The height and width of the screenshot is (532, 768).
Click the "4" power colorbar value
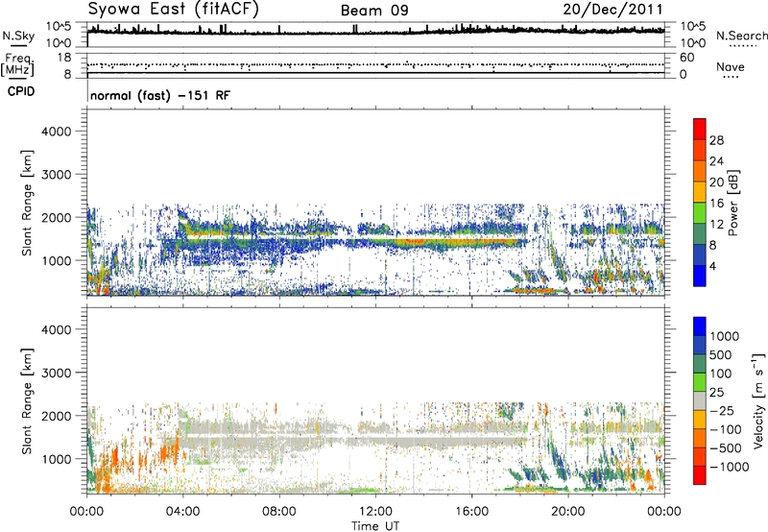[x=712, y=266]
